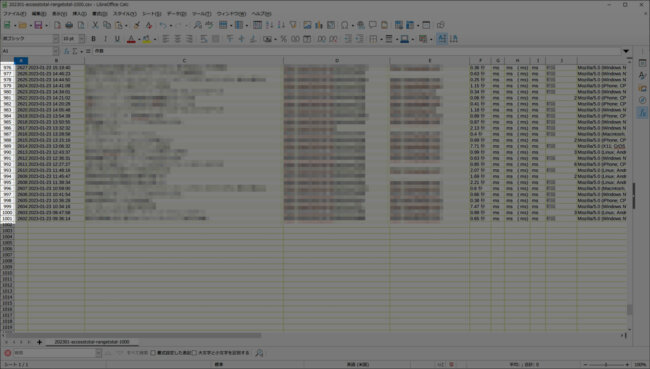Select the 202301-accesstotal-rangetotal-1000 sheet tab
The height and width of the screenshot is (369, 650).
coord(92,342)
